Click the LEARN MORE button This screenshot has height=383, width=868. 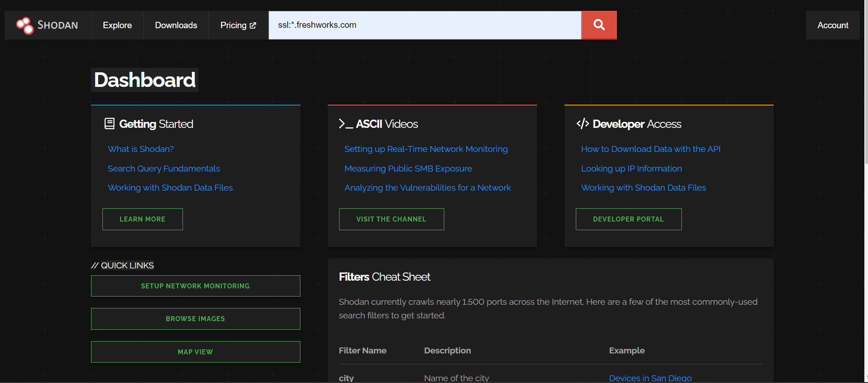(x=142, y=219)
